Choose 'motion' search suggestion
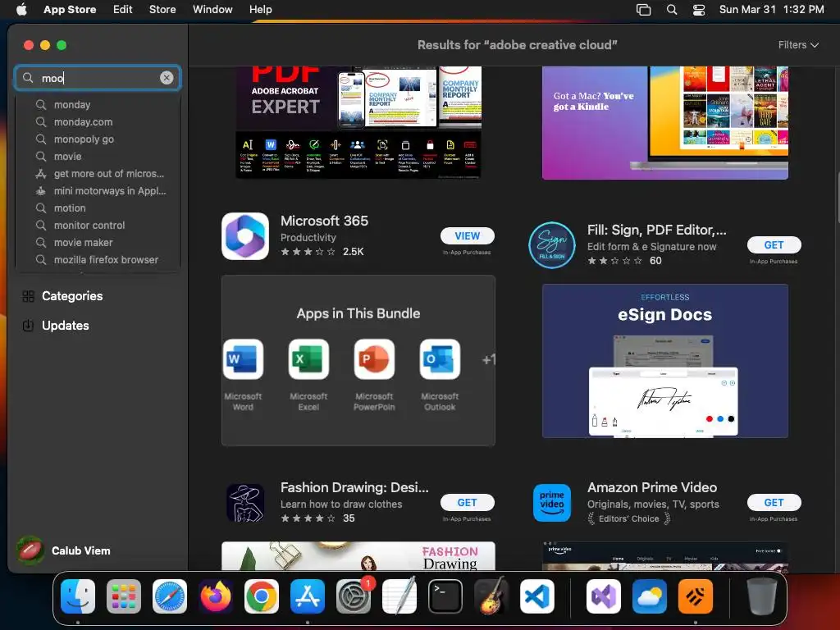Screen dimensions: 840x630 point(98,208)
